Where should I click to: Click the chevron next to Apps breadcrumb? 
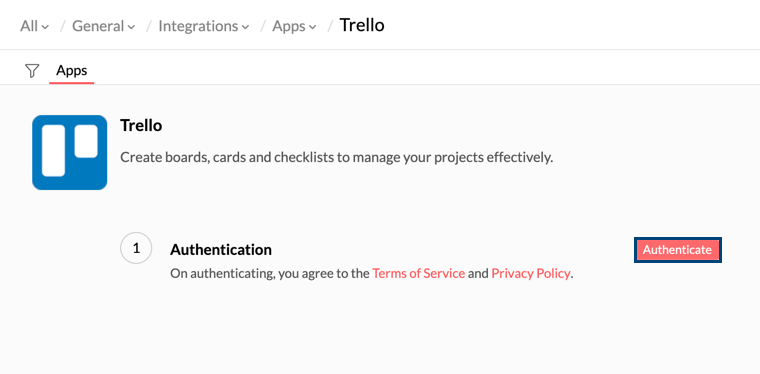pos(313,27)
